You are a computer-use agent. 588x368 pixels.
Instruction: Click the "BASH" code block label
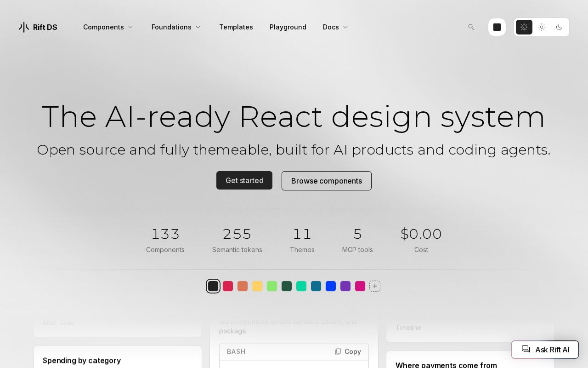coord(236,351)
